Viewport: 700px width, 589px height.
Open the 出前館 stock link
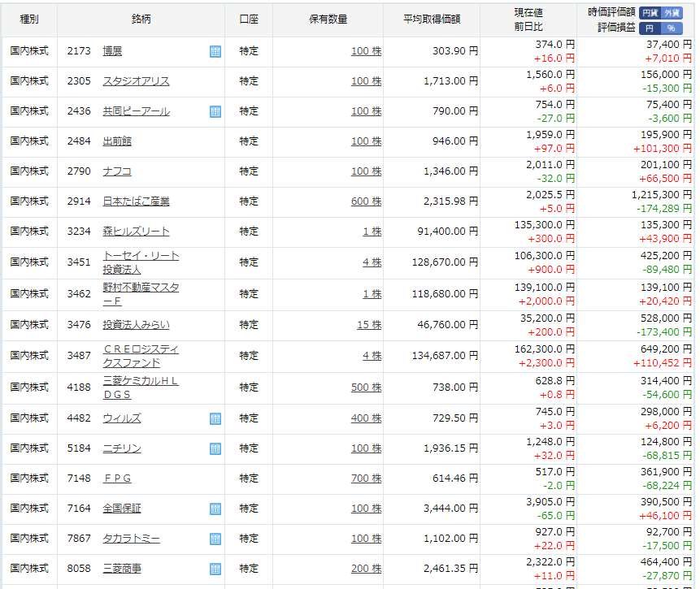click(x=117, y=141)
